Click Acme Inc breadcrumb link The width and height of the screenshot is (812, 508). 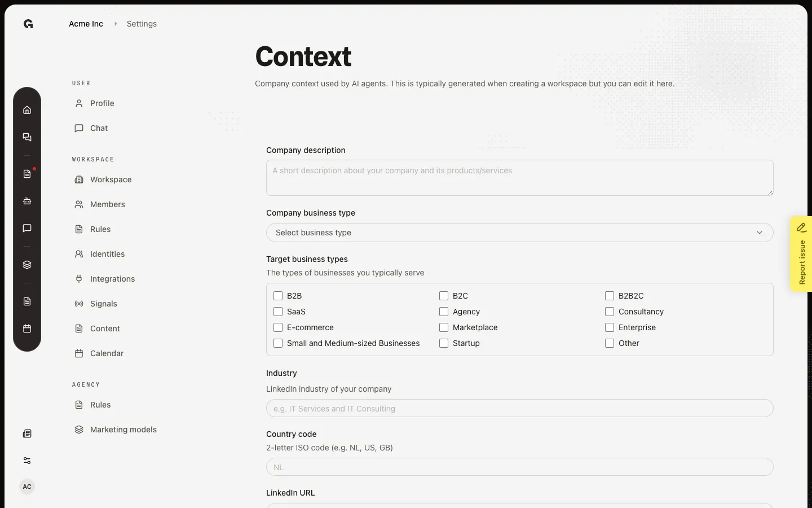[x=86, y=24]
